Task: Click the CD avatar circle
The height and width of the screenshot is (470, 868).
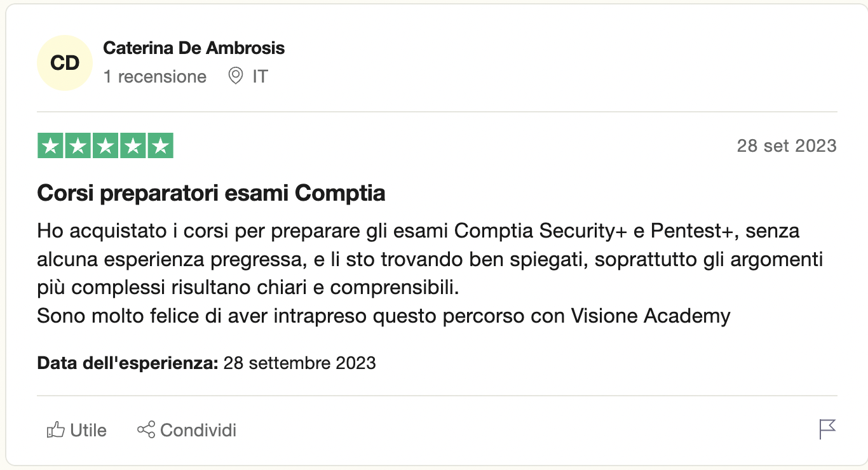Action: (x=65, y=63)
